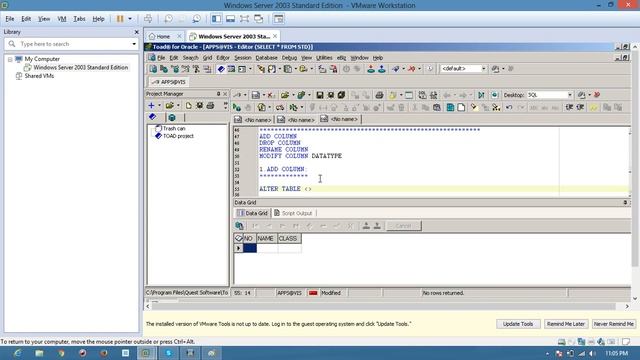Toggle the thumbnail bar view icon in the VMware toolbar
Image resolution: width=640 pixels, height=360 pixels.
coord(230,19)
